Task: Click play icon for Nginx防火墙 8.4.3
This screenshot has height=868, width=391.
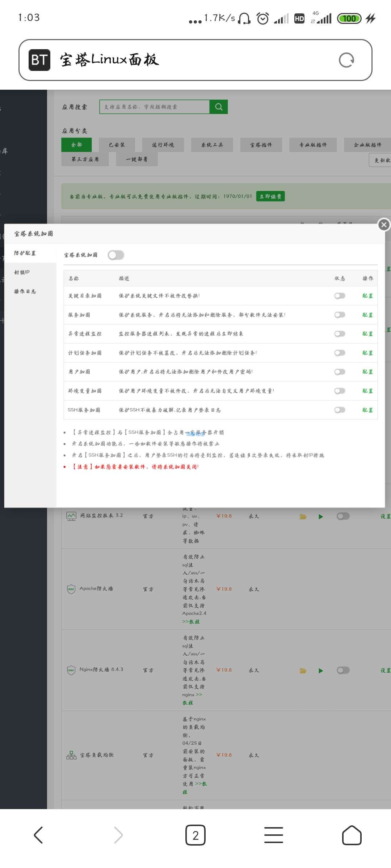Action: 320,671
